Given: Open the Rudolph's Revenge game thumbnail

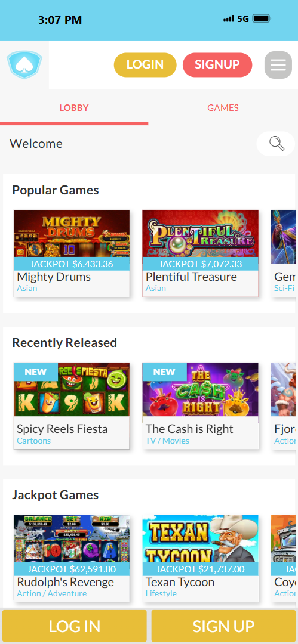Looking at the screenshot, I should click(x=72, y=546).
